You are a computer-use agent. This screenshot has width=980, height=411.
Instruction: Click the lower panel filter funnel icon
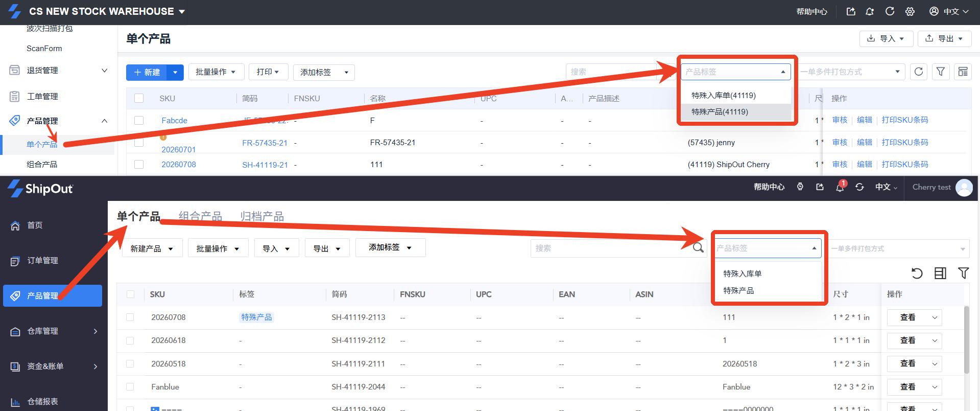(963, 273)
